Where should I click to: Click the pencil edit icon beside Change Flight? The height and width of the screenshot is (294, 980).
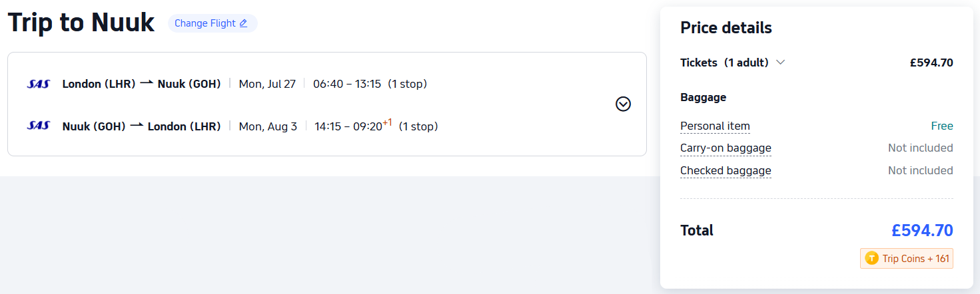(243, 23)
